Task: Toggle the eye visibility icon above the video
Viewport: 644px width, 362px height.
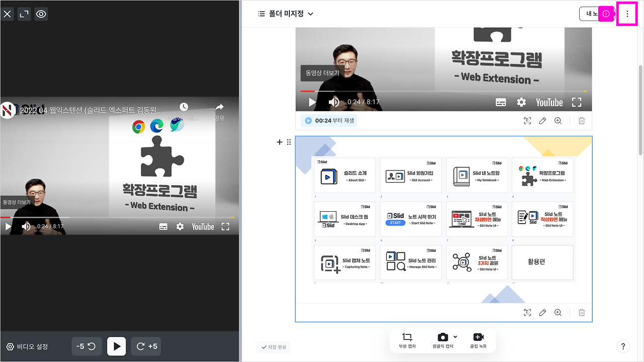Action: [x=41, y=14]
